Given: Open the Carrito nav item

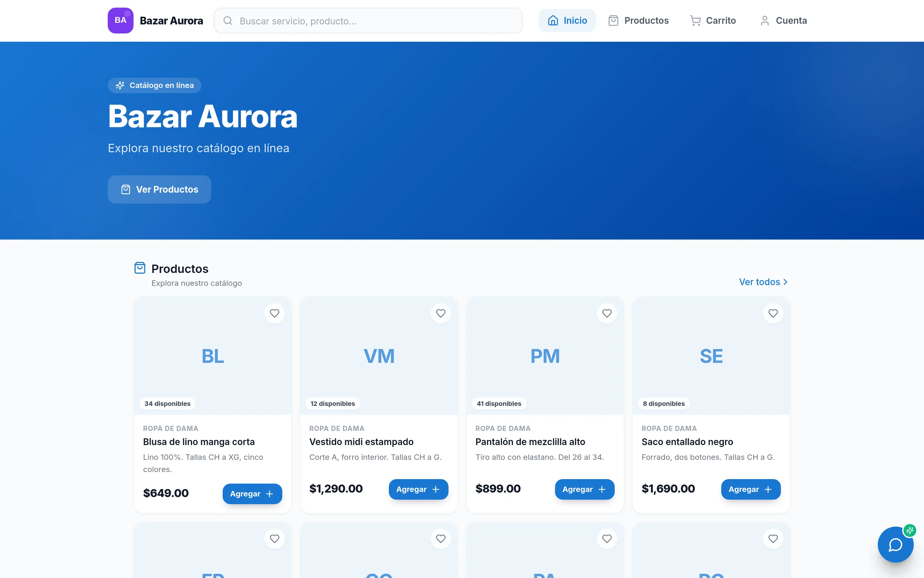Looking at the screenshot, I should coord(713,21).
